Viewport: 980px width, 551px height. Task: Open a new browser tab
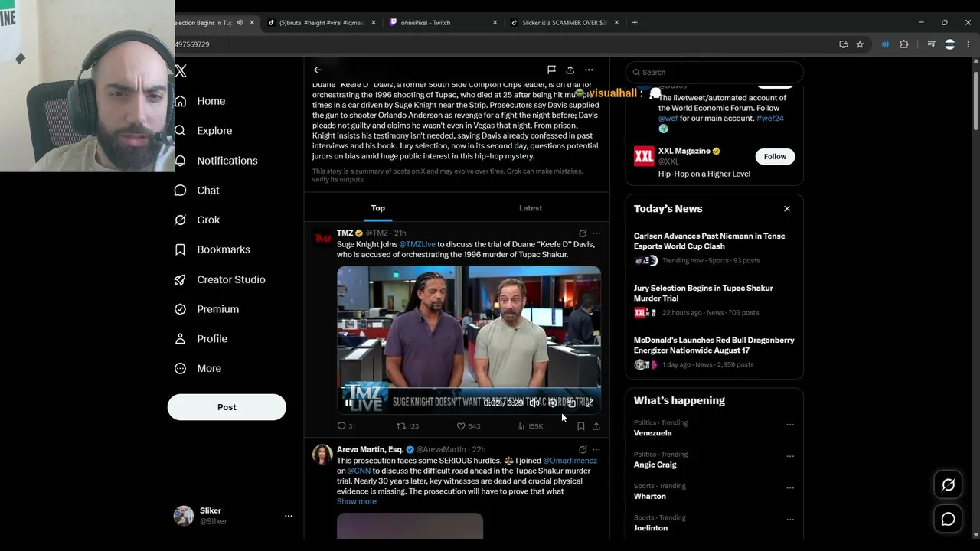pyautogui.click(x=635, y=23)
